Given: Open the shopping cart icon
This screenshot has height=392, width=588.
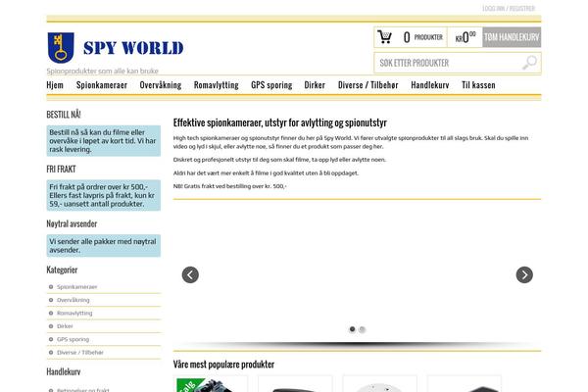Looking at the screenshot, I should tap(384, 37).
